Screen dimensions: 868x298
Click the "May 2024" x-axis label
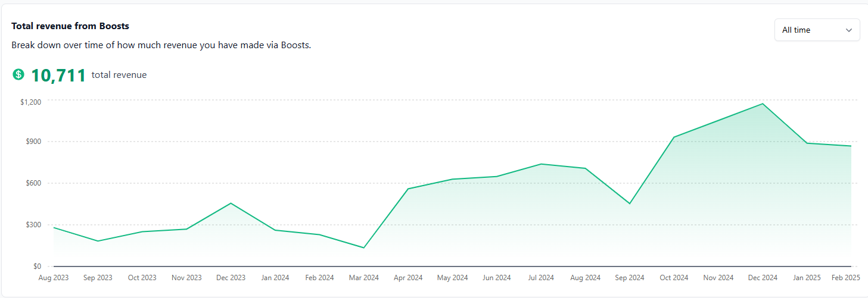[x=452, y=278]
